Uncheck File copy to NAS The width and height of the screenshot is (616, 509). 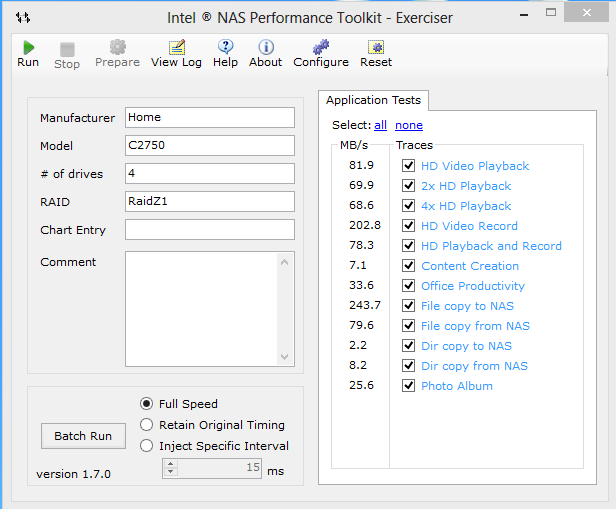(x=409, y=306)
